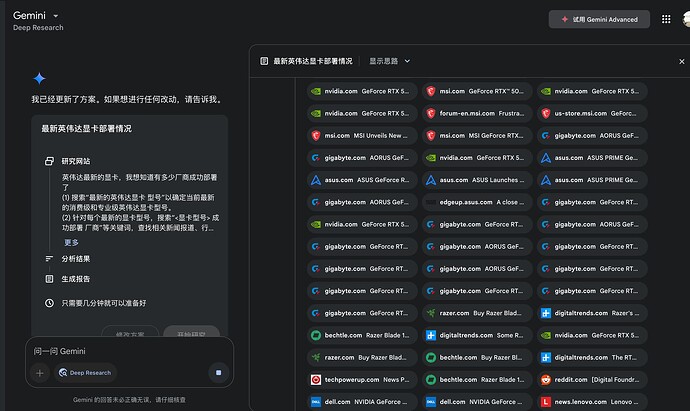Click the report document icon in panel header
690x411 pixels.
(264, 61)
